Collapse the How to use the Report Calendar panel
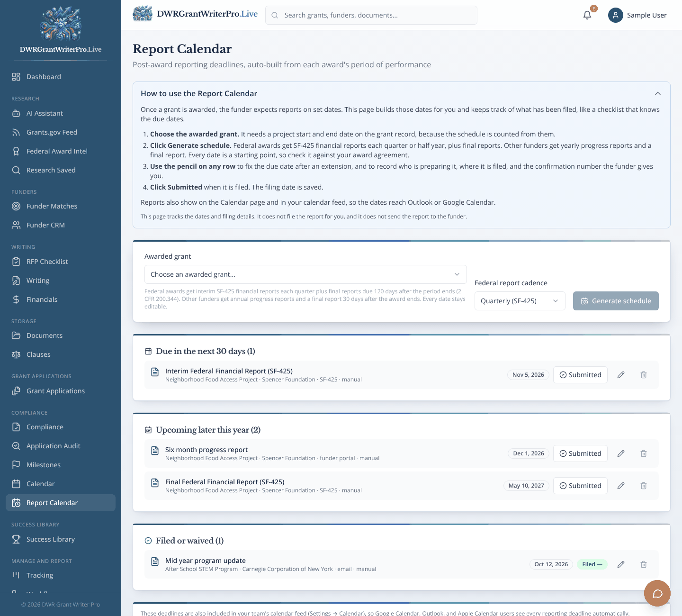Viewport: 682px width, 616px height. pyautogui.click(x=658, y=93)
